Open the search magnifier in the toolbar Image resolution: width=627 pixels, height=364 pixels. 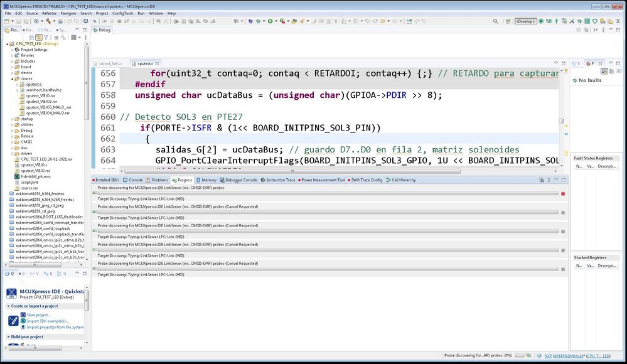click(x=495, y=21)
